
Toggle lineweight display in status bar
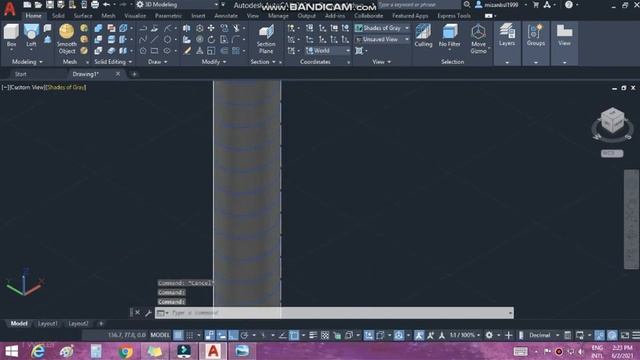[313, 335]
